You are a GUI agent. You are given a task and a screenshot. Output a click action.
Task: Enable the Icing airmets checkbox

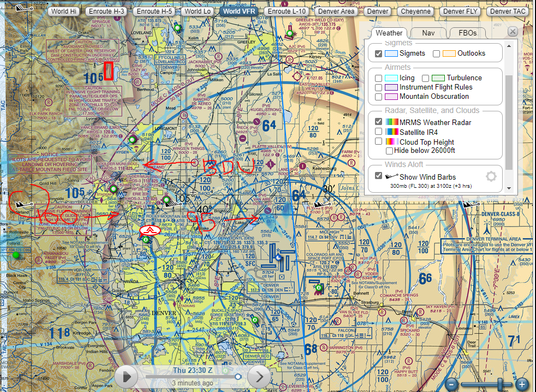pos(378,78)
